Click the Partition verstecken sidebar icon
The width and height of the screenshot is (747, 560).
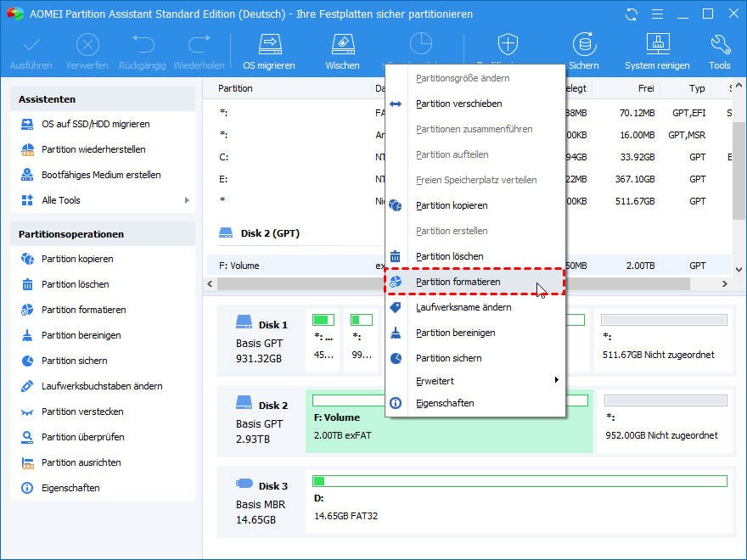point(27,412)
